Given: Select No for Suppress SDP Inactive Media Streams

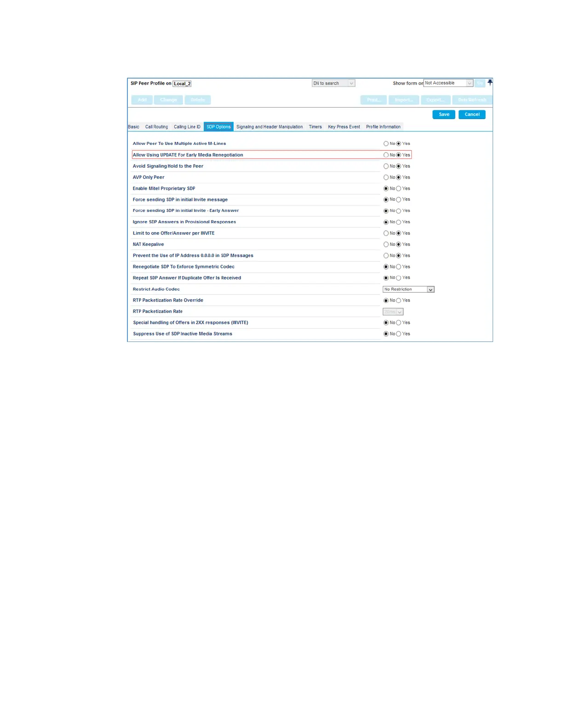Looking at the screenshot, I should (x=386, y=334).
